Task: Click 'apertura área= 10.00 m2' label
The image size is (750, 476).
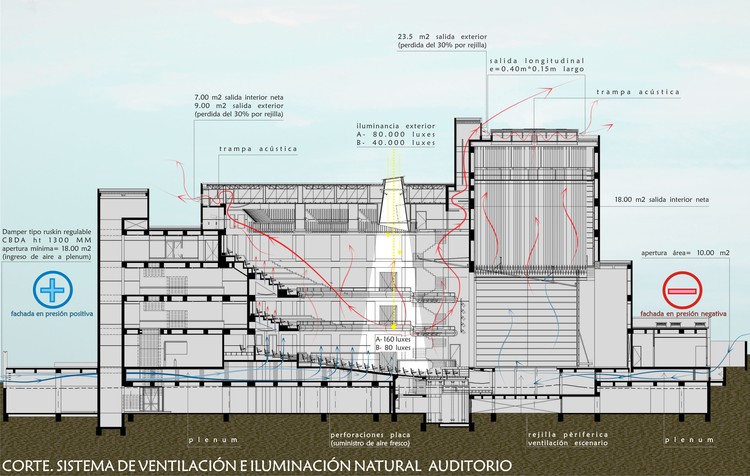Action: (x=685, y=253)
